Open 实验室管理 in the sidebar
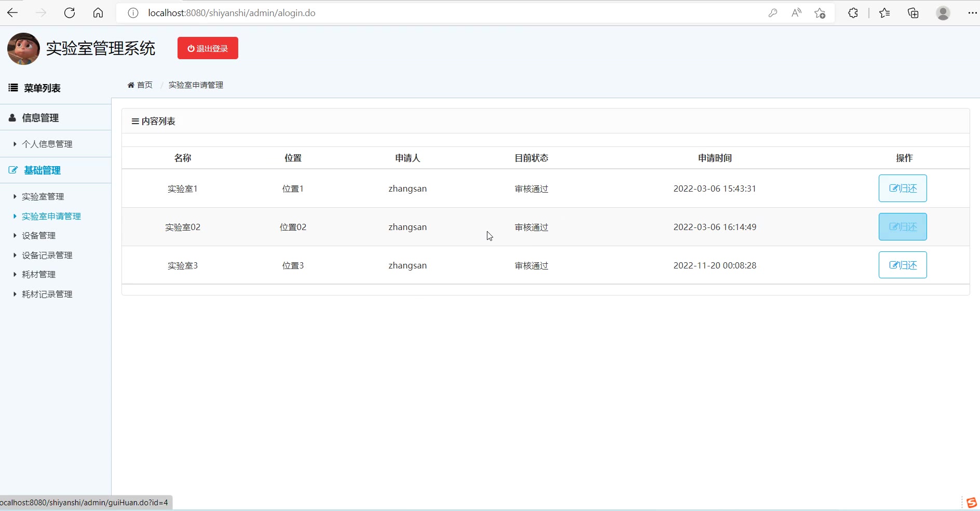 [43, 196]
